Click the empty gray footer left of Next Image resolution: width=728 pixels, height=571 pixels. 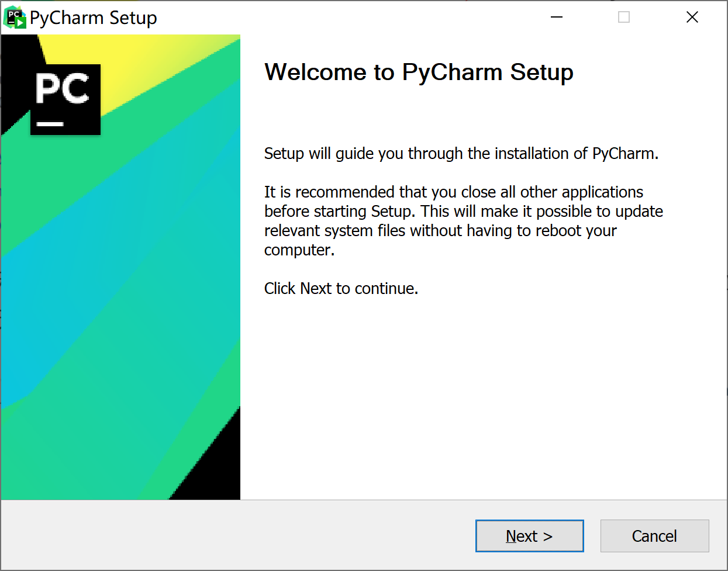[x=234, y=535]
